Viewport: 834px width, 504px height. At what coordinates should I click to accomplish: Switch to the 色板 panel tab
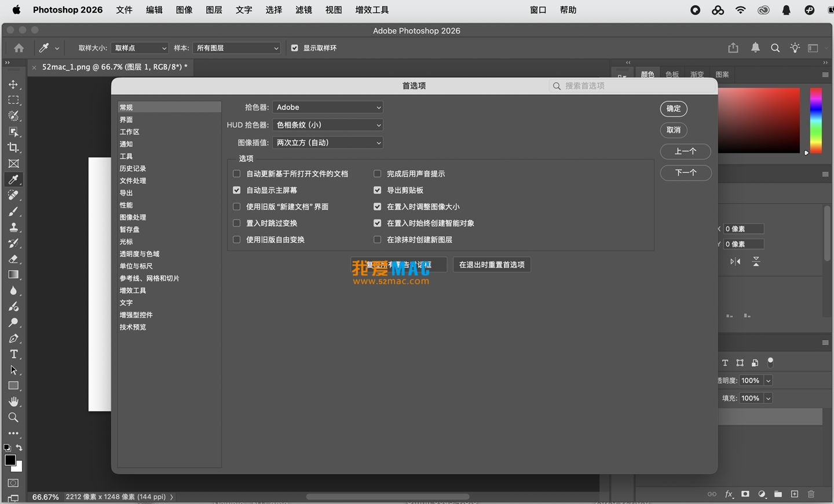pyautogui.click(x=672, y=74)
